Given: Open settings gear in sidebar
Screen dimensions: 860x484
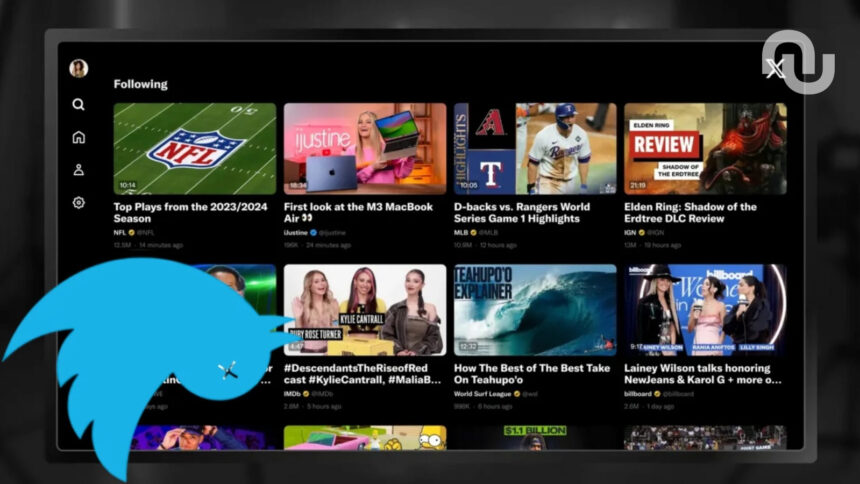Looking at the screenshot, I should [78, 202].
